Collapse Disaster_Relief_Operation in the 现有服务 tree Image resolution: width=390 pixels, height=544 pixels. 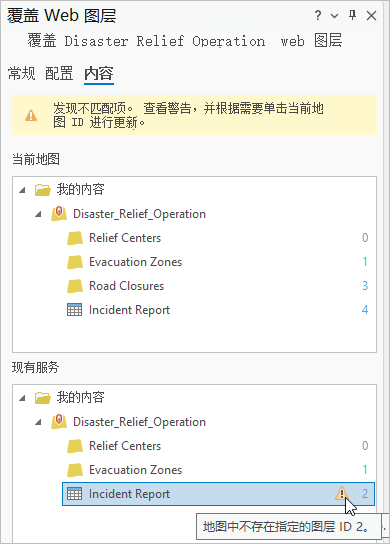point(38,422)
